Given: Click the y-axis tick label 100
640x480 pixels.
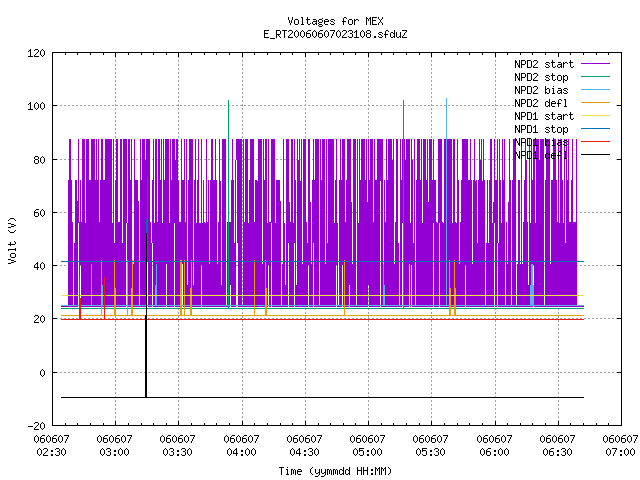Looking at the screenshot, I should pos(36,106).
